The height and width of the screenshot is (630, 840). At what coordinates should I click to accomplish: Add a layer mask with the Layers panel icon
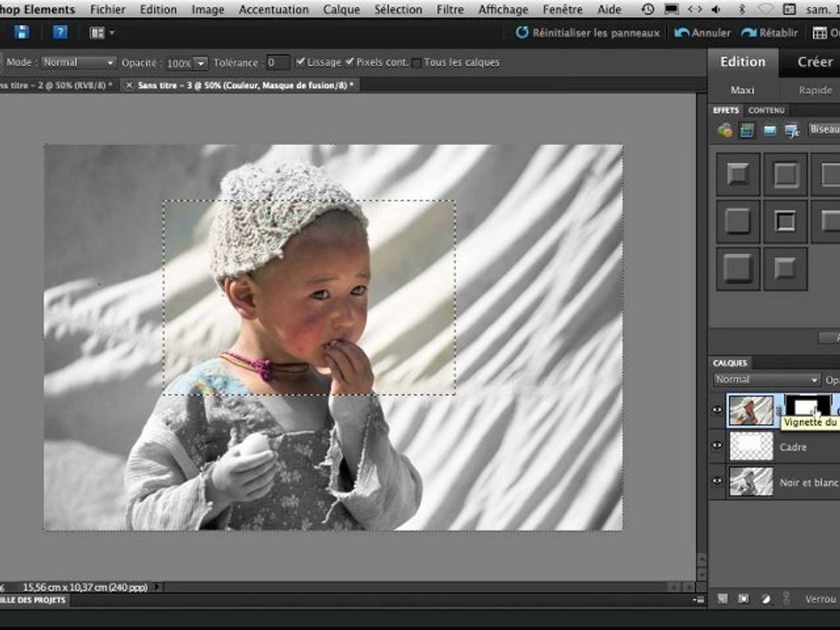coord(744,598)
